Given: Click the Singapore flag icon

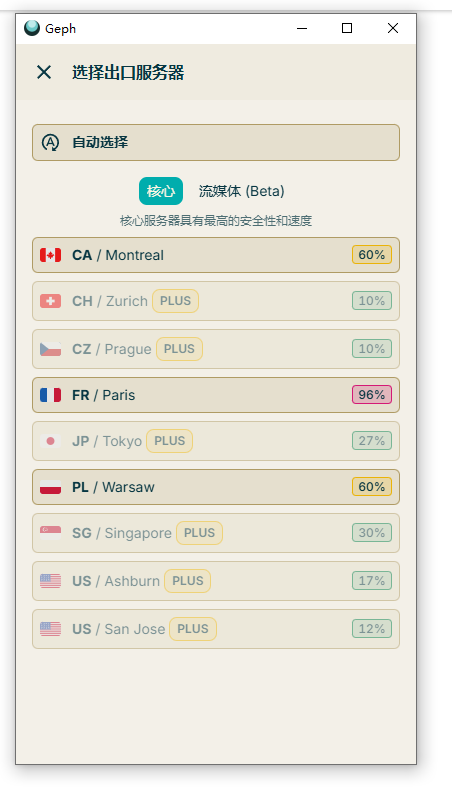Looking at the screenshot, I should click(x=51, y=533).
